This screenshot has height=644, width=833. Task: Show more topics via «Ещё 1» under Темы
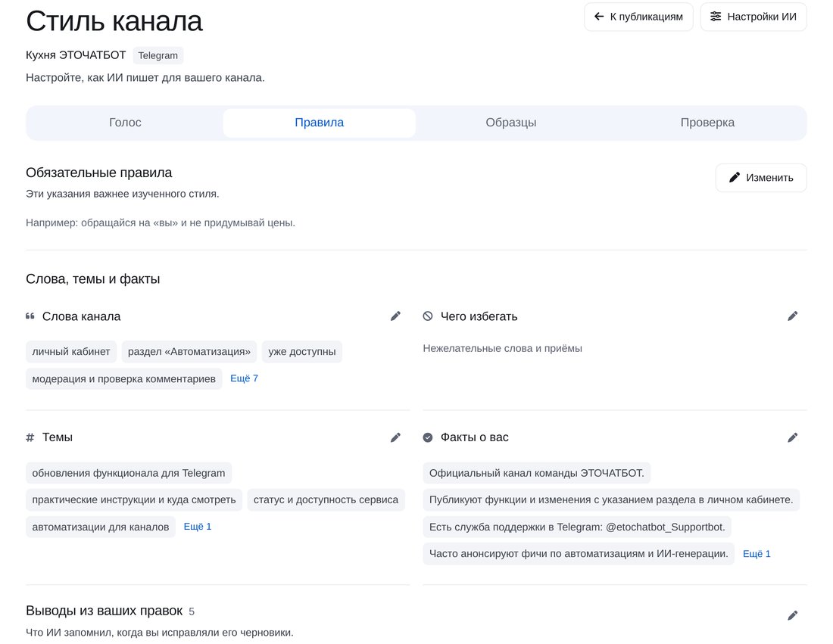point(198,527)
